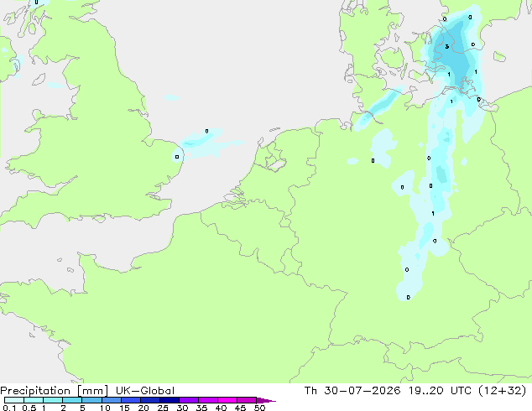Viewport: 532px width, 411px height.
Task: Click the "0" value off the East Anglia coast
Action: click(206, 131)
